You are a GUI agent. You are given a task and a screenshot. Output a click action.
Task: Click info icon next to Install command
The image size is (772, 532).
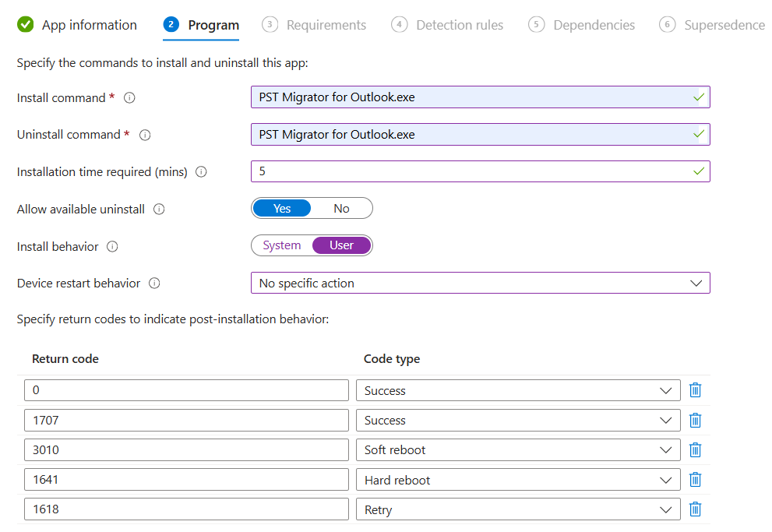click(x=129, y=98)
